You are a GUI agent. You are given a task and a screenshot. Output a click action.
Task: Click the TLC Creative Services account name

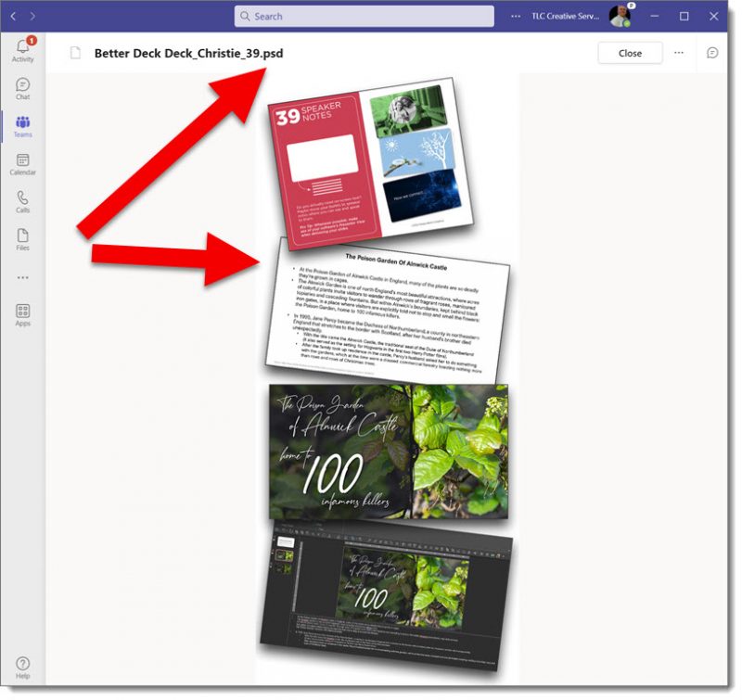[563, 15]
